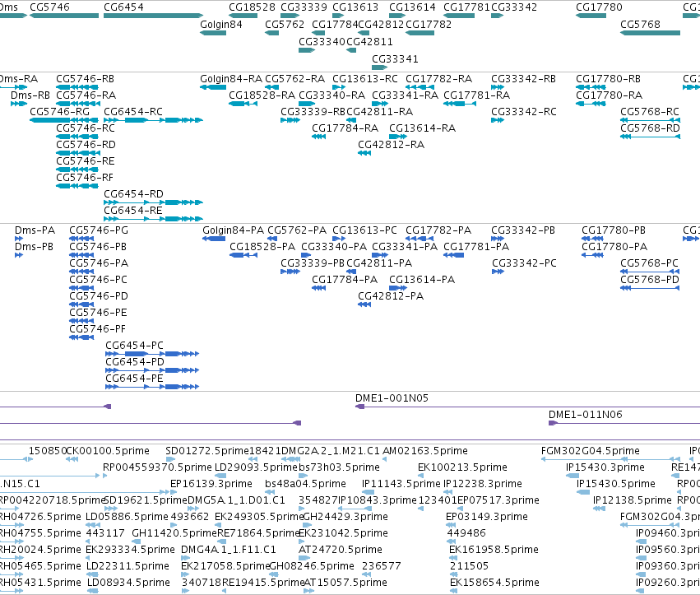Click the GH24429.3prime EST label
Screen dimensions: 700x595
point(345,518)
